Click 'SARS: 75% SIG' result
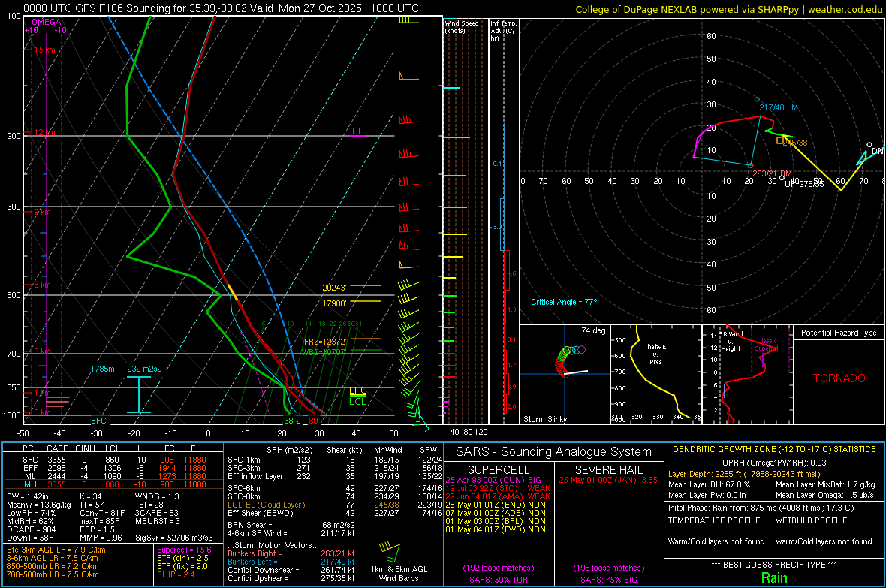886x588 pixels. (608, 580)
